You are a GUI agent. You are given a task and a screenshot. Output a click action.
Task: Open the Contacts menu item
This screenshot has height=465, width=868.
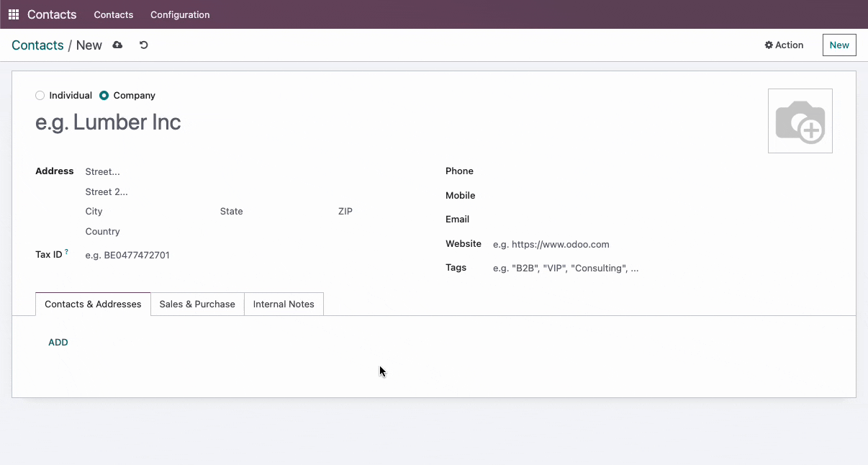point(114,14)
